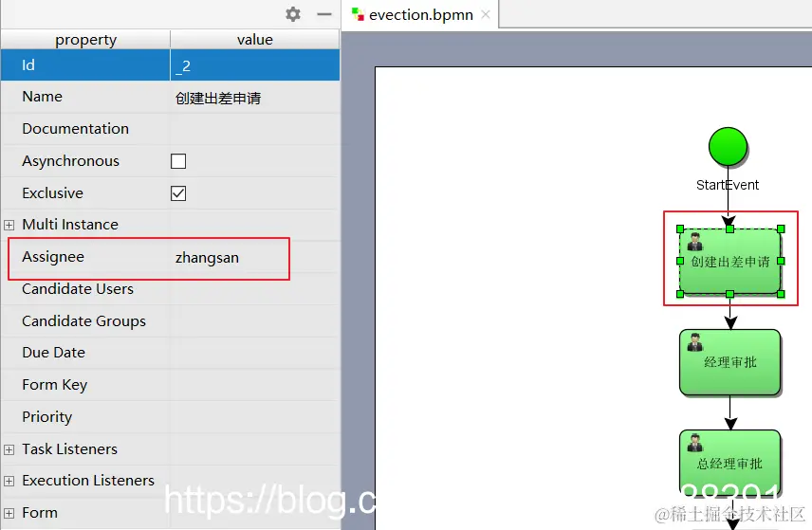This screenshot has width=812, height=530.
Task: Expand the Form property group
Action: tap(9, 513)
